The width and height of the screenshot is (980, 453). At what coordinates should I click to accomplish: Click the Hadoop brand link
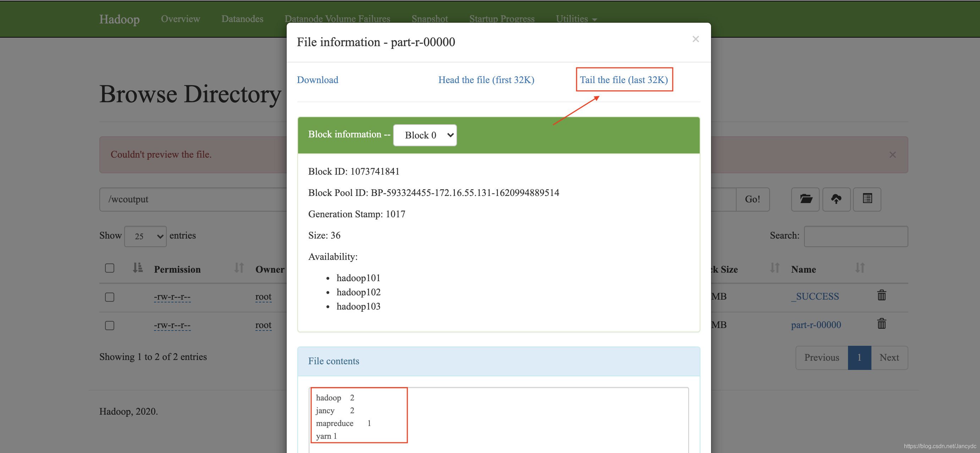tap(119, 19)
